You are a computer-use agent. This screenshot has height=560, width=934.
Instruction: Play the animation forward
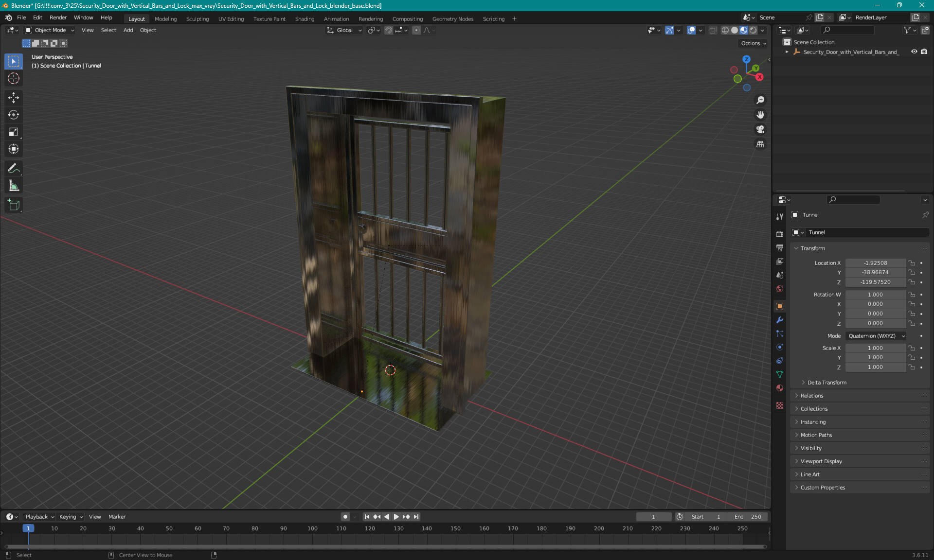pos(396,517)
